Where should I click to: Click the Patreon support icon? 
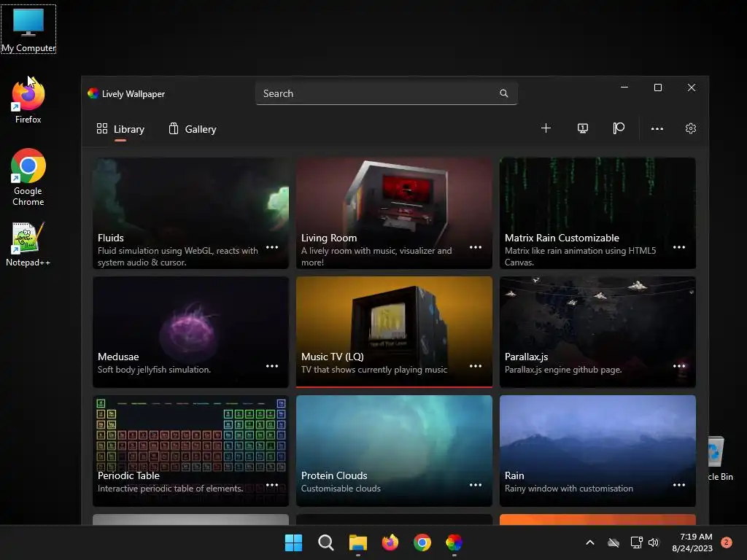tap(619, 128)
